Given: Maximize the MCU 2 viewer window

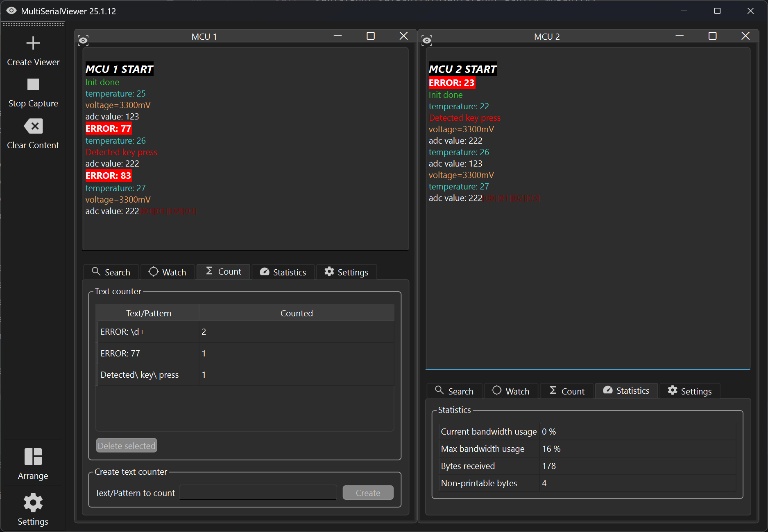Looking at the screenshot, I should (713, 36).
